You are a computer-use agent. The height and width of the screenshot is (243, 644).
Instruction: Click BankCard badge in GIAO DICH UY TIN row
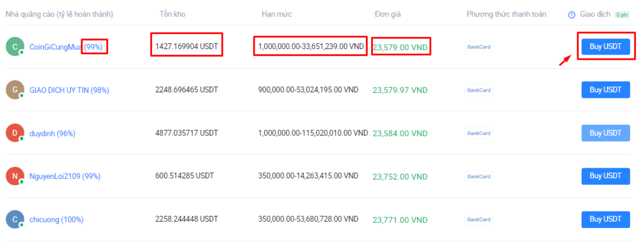tap(479, 90)
